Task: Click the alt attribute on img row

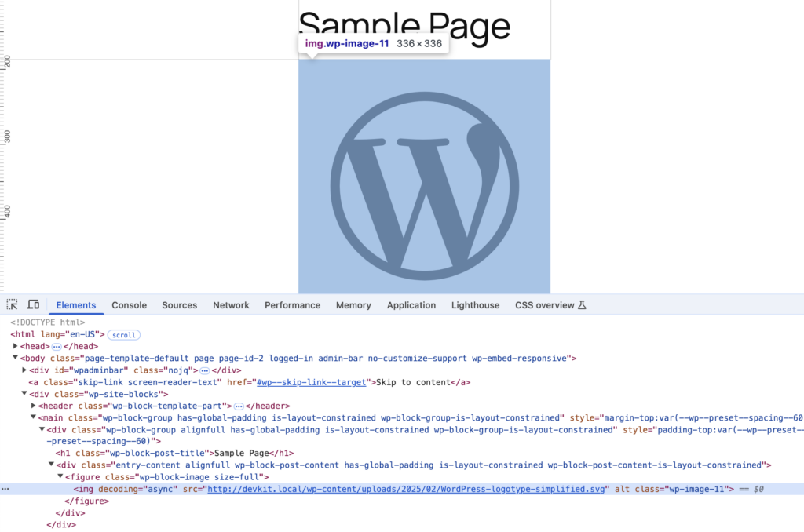Action: click(x=622, y=489)
